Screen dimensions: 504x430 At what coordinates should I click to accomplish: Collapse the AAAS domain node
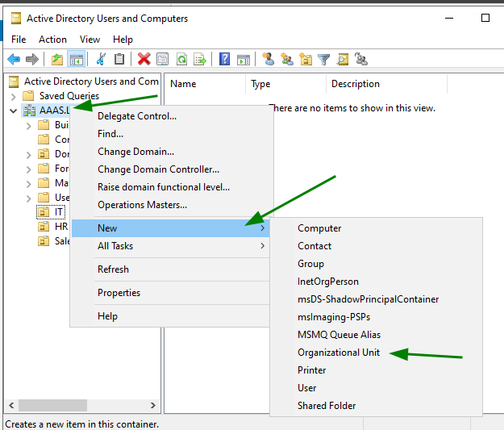pyautogui.click(x=13, y=111)
